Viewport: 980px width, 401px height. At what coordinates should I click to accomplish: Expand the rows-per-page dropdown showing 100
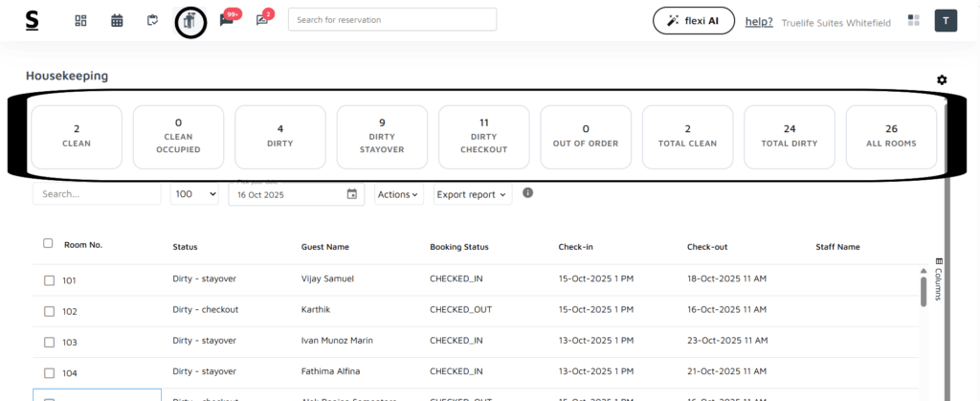click(x=194, y=194)
